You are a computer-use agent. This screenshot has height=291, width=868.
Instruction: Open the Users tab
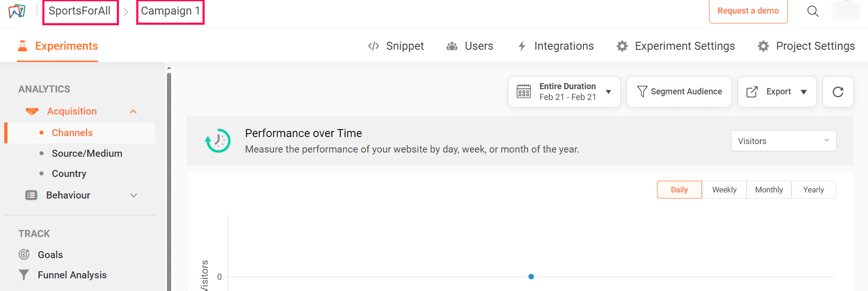(470, 46)
